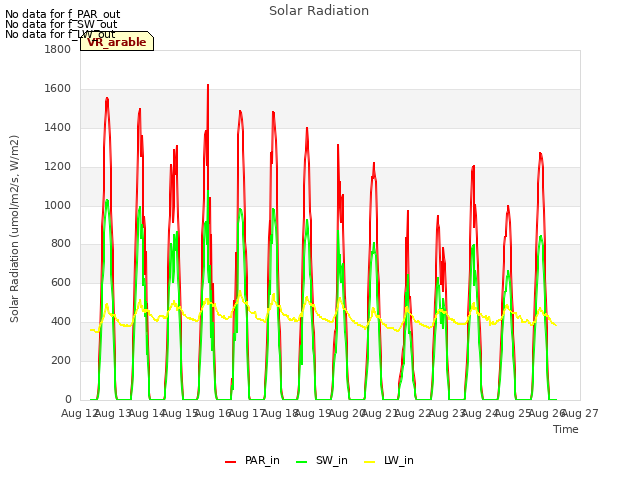Viewport: 640px width, 480px height.
Task: Click the 'No data for f_SW_out' message
Action: pyautogui.click(x=61, y=24)
